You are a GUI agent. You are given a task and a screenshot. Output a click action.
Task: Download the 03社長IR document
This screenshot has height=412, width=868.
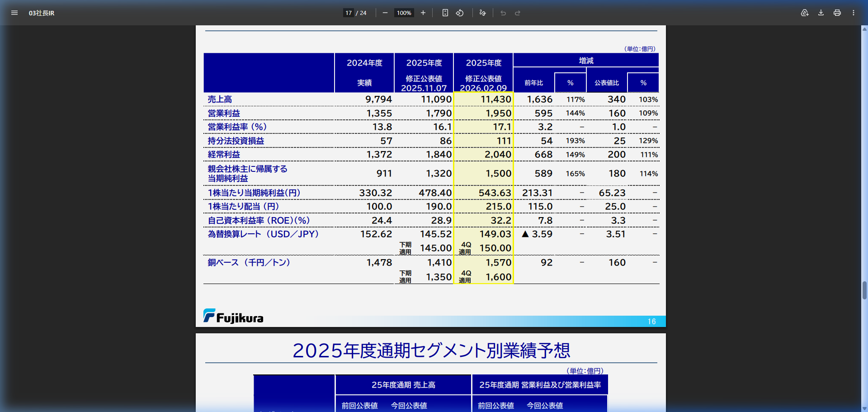click(821, 13)
